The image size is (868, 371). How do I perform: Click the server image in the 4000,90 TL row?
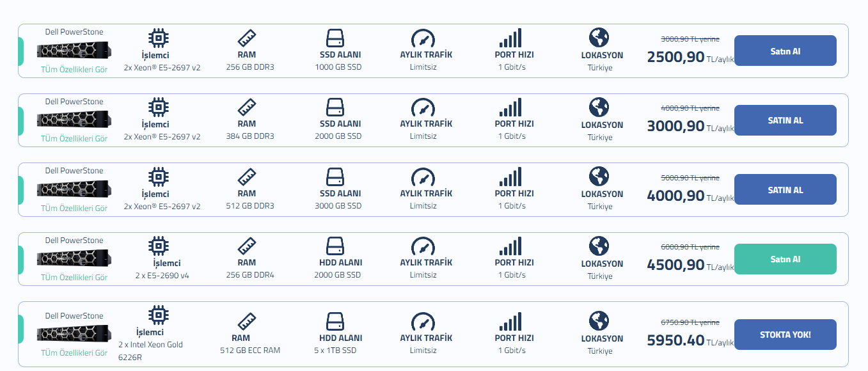point(74,189)
